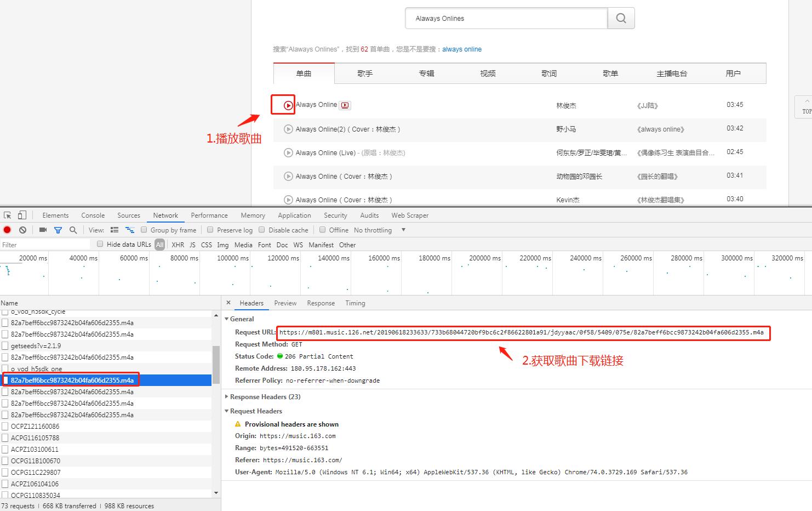The height and width of the screenshot is (511, 812).
Task: Tick the Hide data URLs checkbox
Action: tap(100, 245)
